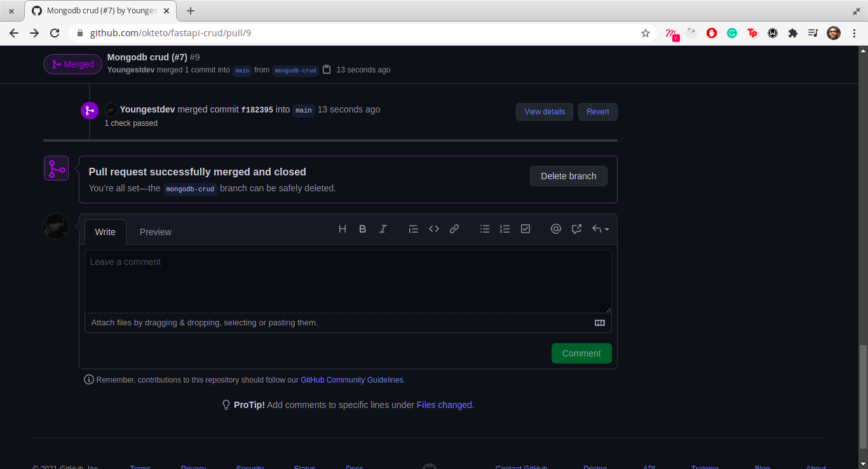Open the Tp extension icon
The width and height of the screenshot is (868, 469).
(x=752, y=33)
